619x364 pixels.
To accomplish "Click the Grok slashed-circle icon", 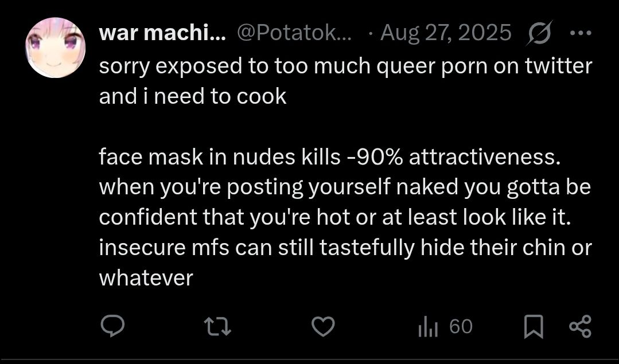I will point(538,33).
